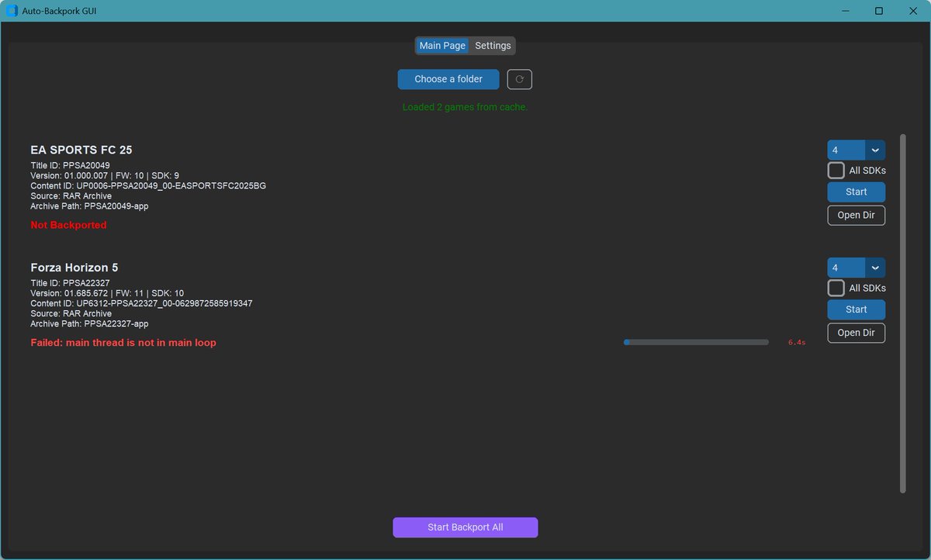Viewport: 931px width, 560px height.
Task: Start backport for EA SPORTS FC 25
Action: pyautogui.click(x=857, y=192)
